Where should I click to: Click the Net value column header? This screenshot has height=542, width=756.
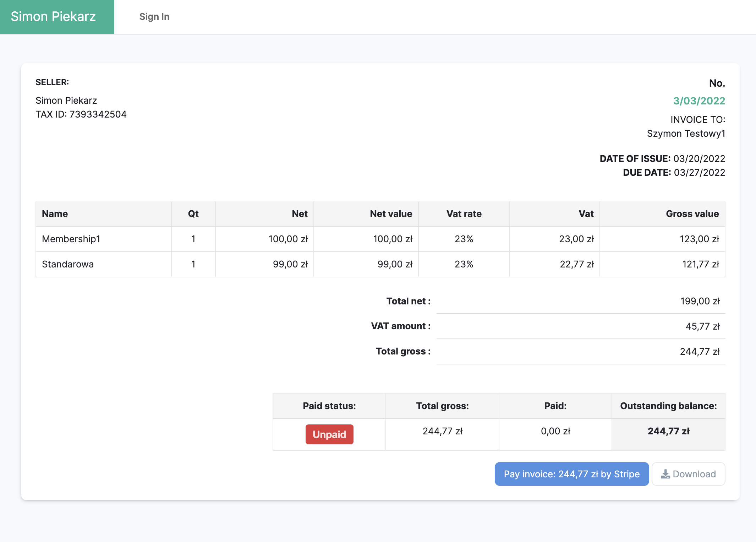point(391,214)
